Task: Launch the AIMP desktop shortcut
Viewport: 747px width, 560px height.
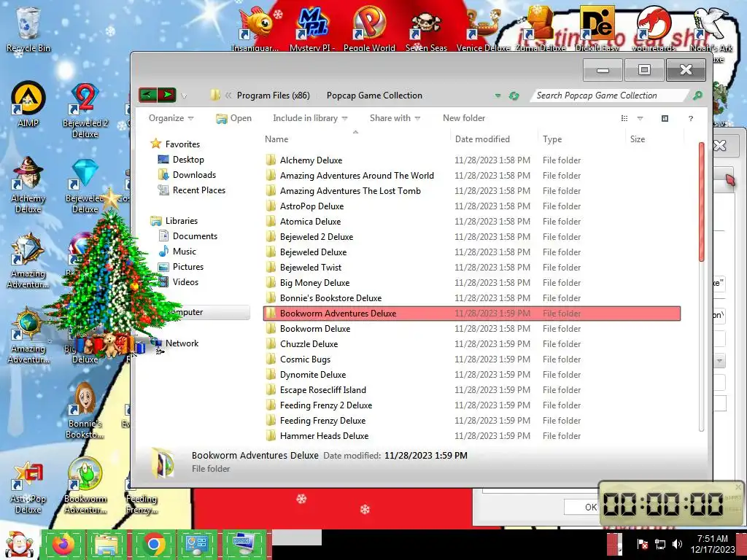Action: 28,104
